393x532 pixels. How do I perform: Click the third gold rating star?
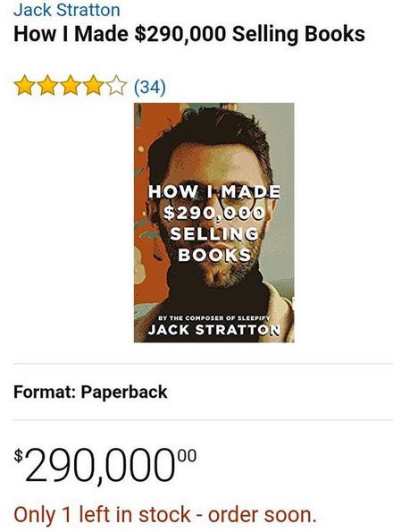pos(71,86)
